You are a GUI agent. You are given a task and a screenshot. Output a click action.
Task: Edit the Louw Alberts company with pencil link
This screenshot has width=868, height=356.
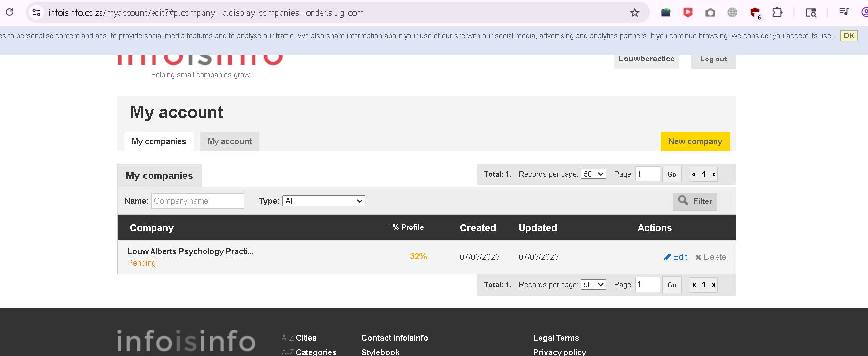click(x=676, y=257)
